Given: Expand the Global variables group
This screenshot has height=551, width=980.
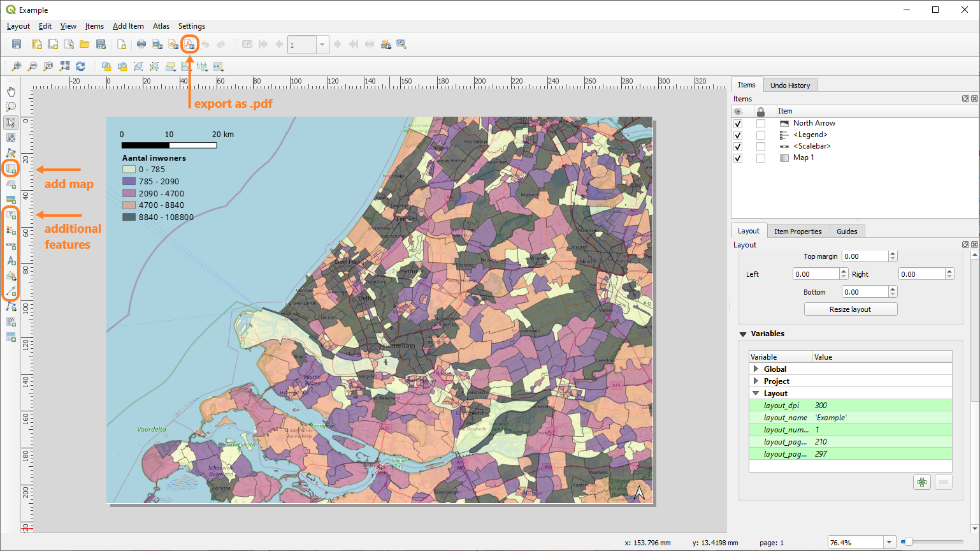Looking at the screenshot, I should [756, 369].
